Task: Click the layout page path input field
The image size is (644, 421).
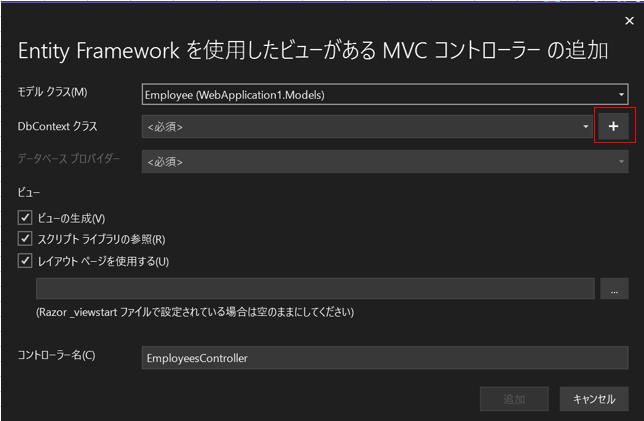Action: 315,288
